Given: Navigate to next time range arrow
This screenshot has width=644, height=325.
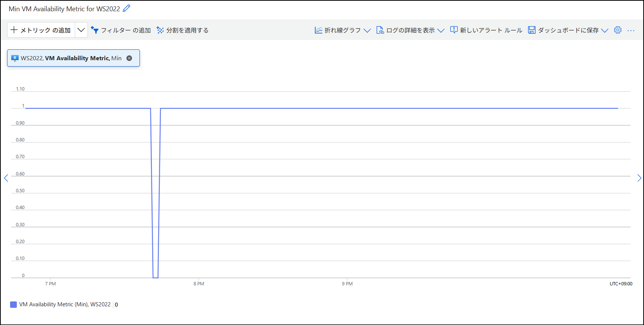Looking at the screenshot, I should [x=639, y=178].
